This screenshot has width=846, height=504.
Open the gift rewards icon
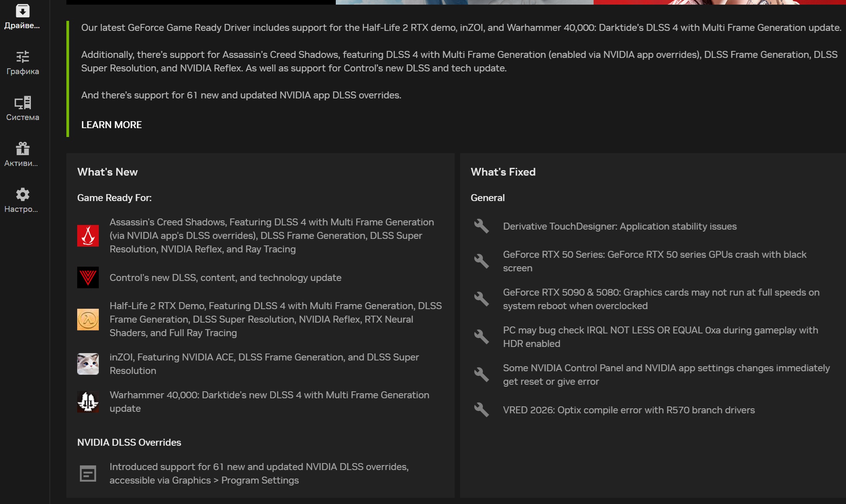tap(23, 149)
